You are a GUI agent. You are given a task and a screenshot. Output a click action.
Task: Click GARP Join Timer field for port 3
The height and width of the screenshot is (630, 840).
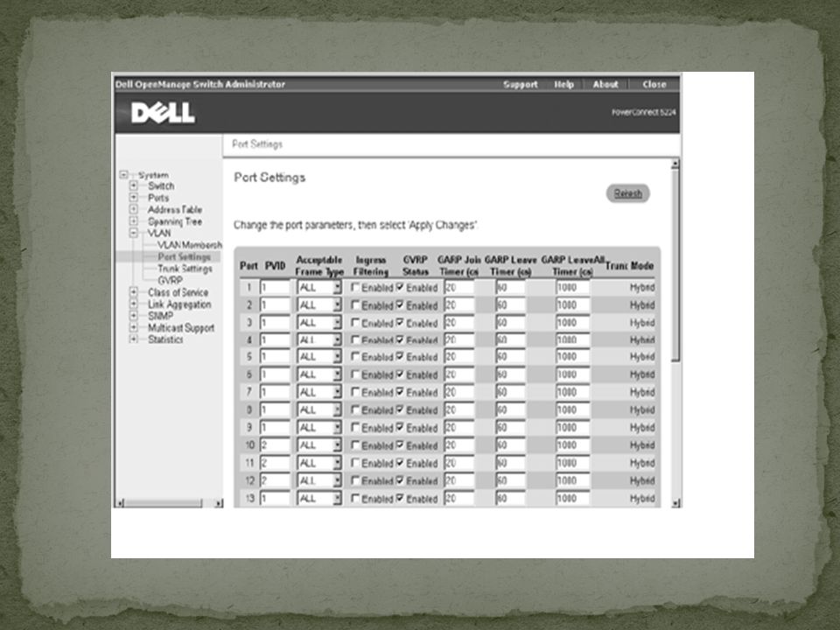point(458,323)
